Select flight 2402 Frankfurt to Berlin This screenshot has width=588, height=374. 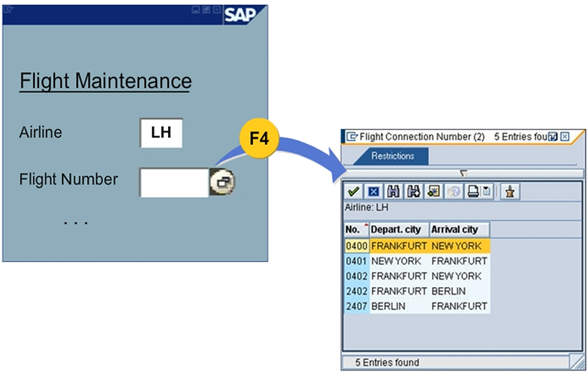tap(417, 291)
